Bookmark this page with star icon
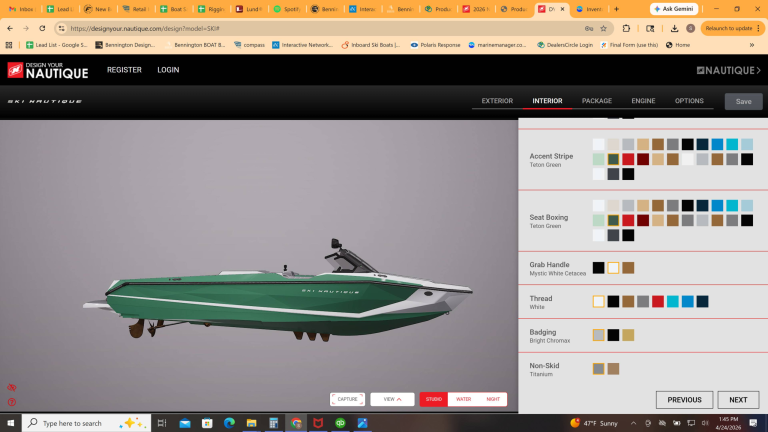This screenshot has height=432, width=768. pos(604,28)
